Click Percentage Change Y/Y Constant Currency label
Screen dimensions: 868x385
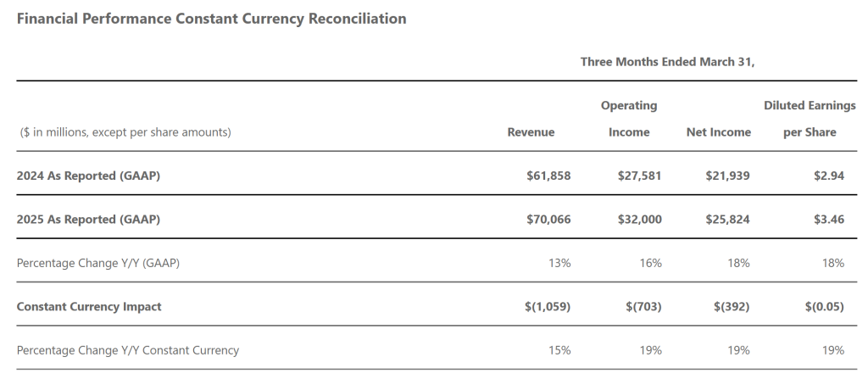pyautogui.click(x=128, y=350)
